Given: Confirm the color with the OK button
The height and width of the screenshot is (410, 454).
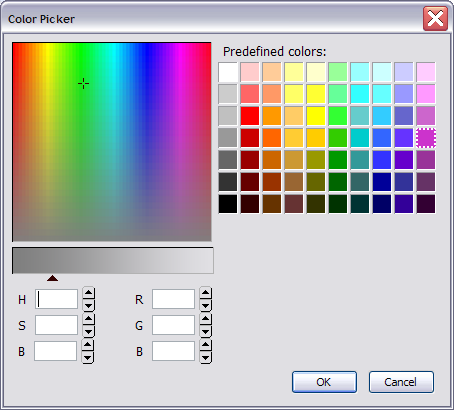Looking at the screenshot, I should coord(324,382).
